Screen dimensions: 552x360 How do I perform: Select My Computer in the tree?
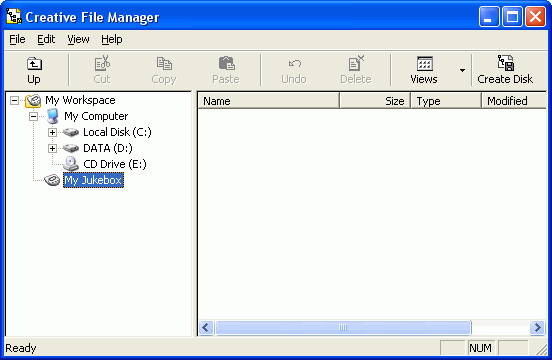[x=96, y=116]
